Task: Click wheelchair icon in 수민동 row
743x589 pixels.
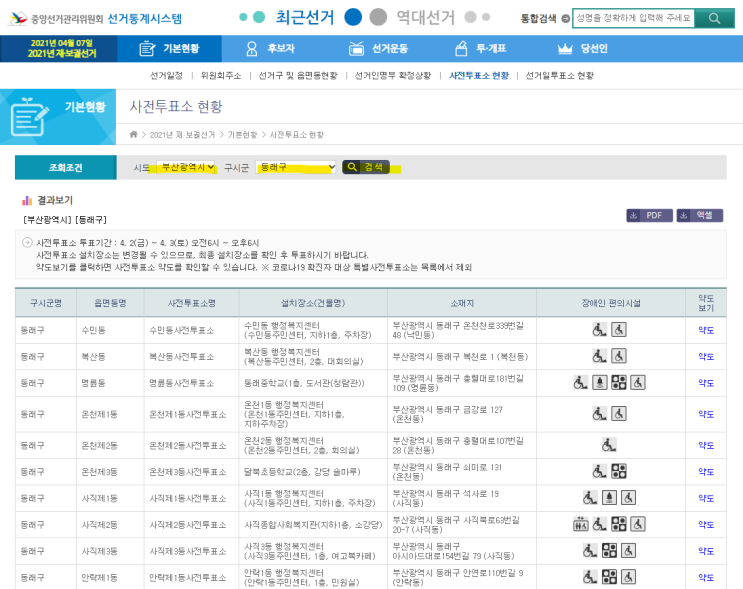Action: point(599,329)
